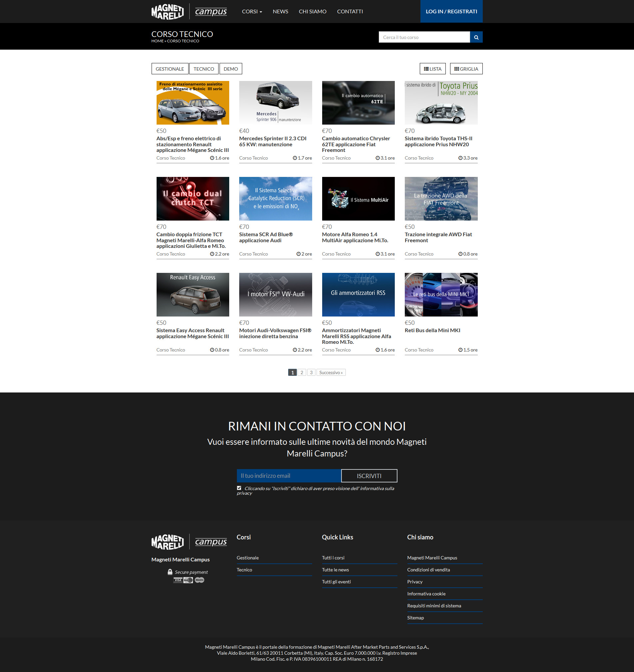The image size is (634, 672).
Task: Click the search magnifier icon button
Action: (476, 37)
